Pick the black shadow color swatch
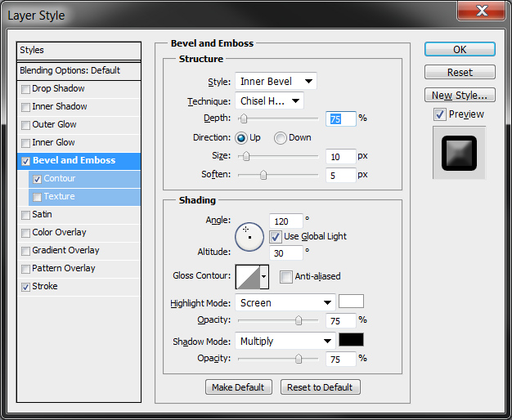The width and height of the screenshot is (512, 420). click(x=351, y=340)
